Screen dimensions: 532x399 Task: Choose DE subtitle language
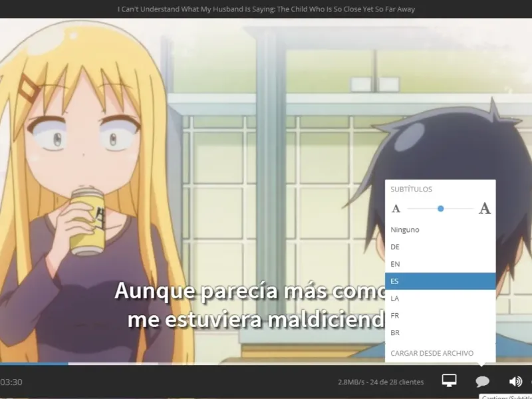pos(440,247)
